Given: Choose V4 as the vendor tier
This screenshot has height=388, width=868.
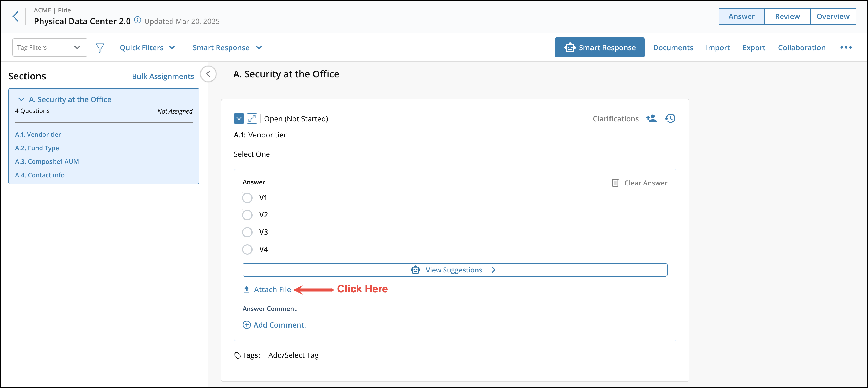Looking at the screenshot, I should pos(247,249).
